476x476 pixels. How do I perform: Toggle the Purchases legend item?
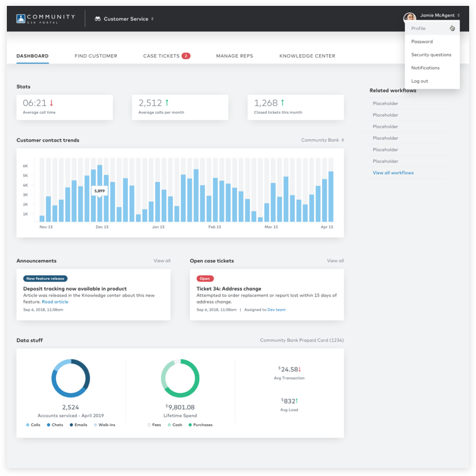click(200, 425)
